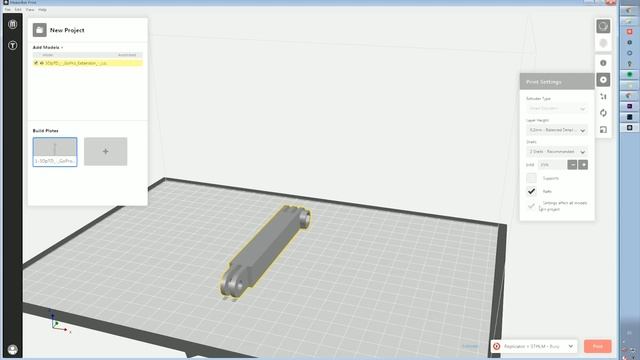640x360 pixels.
Task: Select the first build plate thumbnail
Action: coord(55,152)
